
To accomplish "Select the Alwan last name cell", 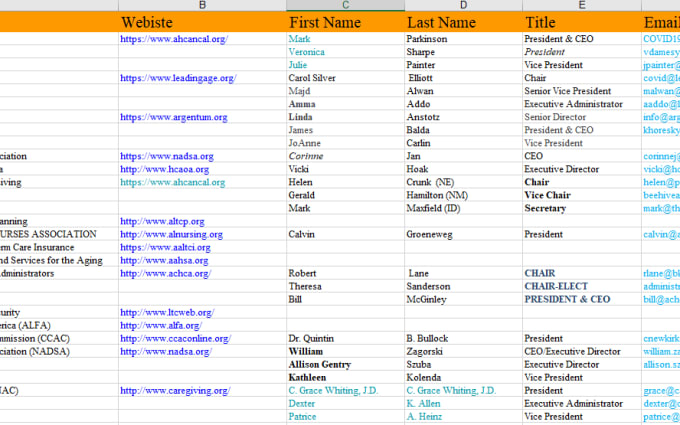I will coord(464,91).
